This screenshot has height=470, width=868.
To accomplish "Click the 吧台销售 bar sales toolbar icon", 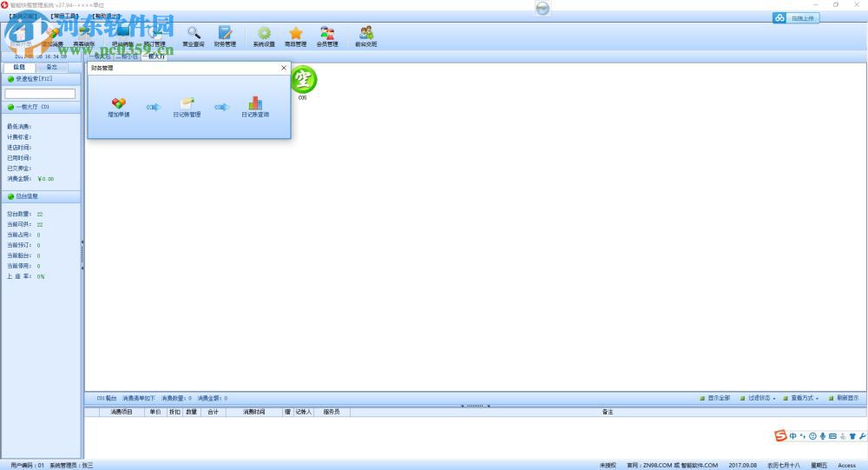I will [x=122, y=36].
